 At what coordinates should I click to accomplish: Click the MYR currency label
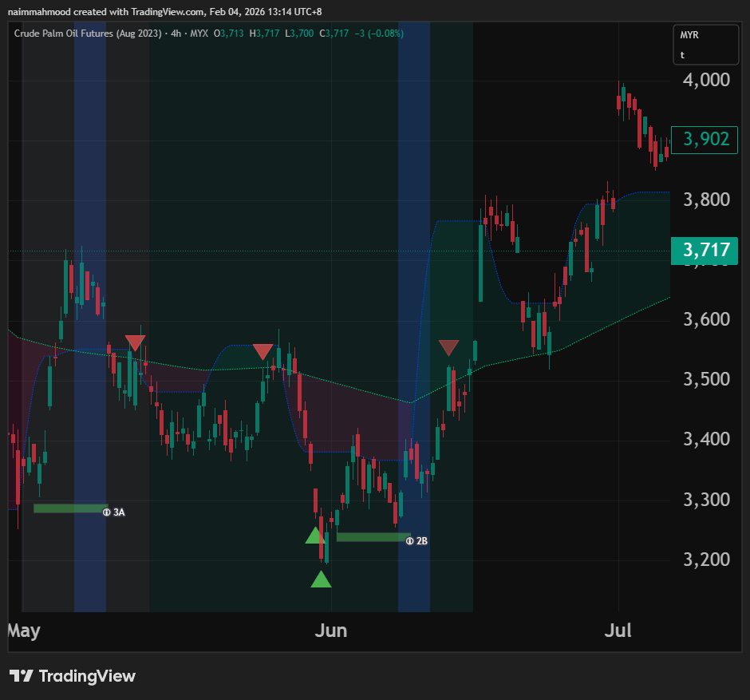click(x=689, y=36)
